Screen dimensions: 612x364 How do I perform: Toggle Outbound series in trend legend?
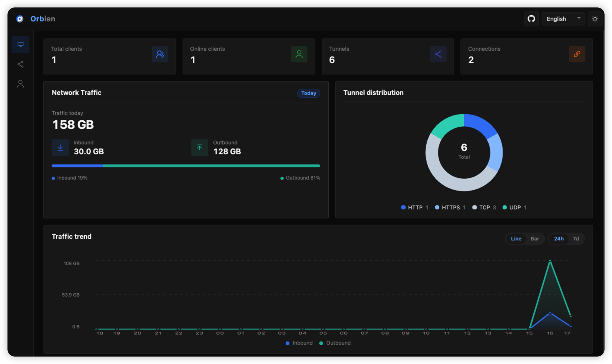(335, 343)
